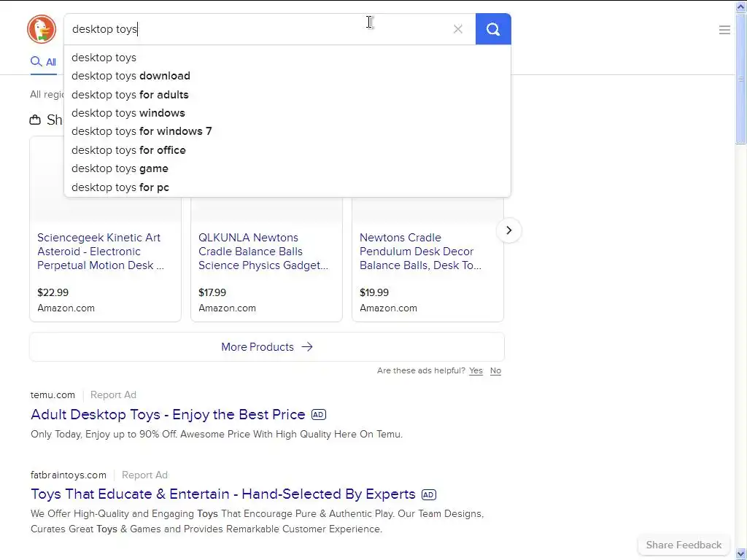Viewport: 747px width, 560px height.
Task: Click the Temu ad description text
Action: (217, 435)
